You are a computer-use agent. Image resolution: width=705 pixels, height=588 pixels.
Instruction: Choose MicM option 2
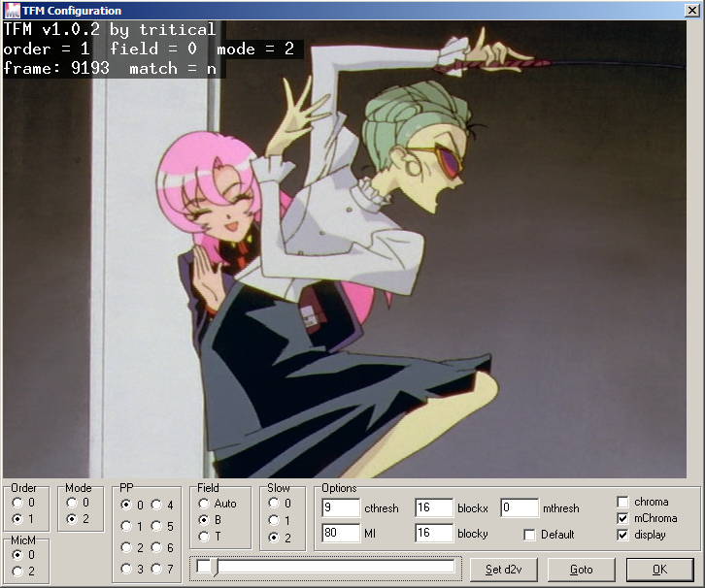pyautogui.click(x=17, y=572)
